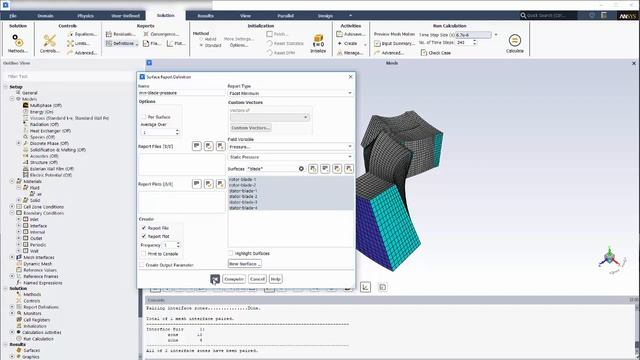Adjust No. of Time Steps spinner
Screen dimensions: 640x360
pos(474,42)
